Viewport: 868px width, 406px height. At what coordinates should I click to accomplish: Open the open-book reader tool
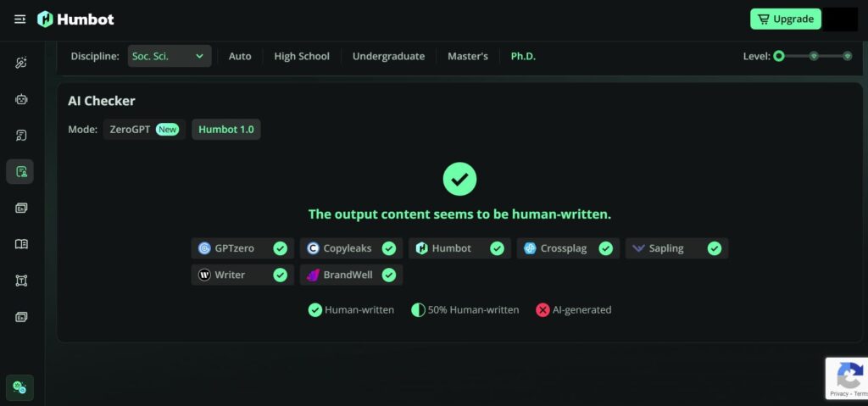click(x=21, y=244)
